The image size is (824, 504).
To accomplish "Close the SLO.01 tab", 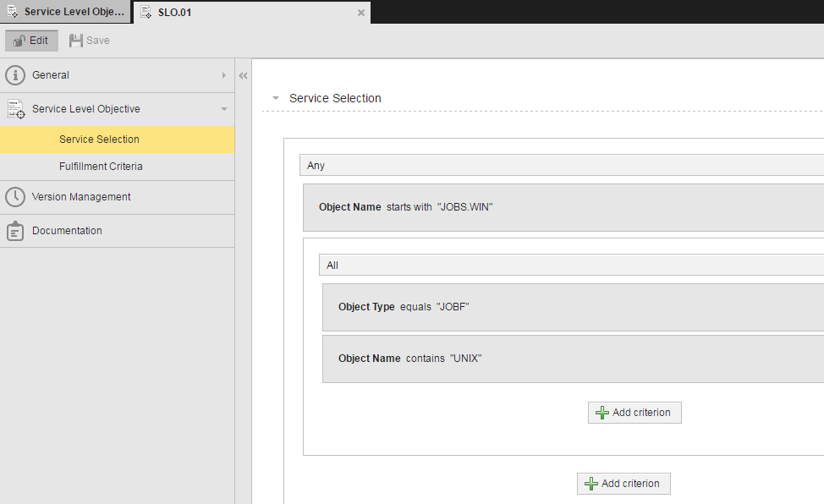I will point(361,12).
